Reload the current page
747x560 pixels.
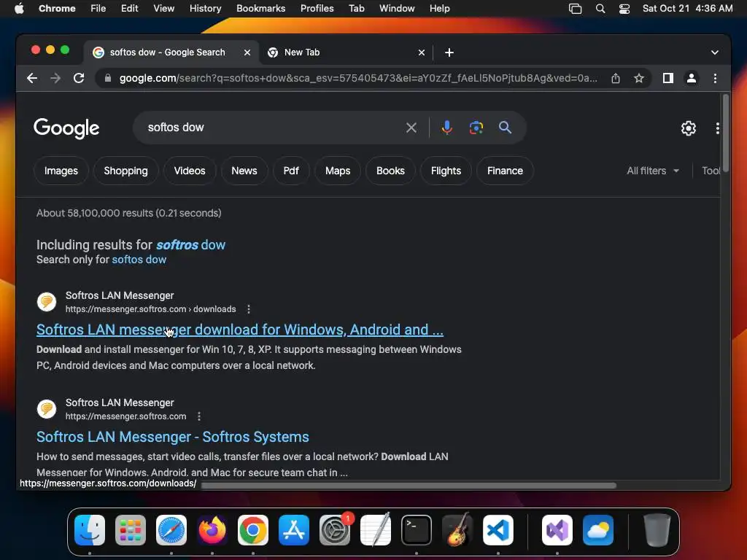[79, 78]
